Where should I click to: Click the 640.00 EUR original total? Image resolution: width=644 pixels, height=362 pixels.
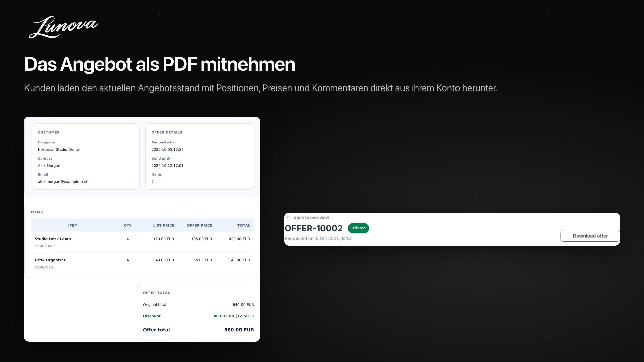pyautogui.click(x=243, y=305)
